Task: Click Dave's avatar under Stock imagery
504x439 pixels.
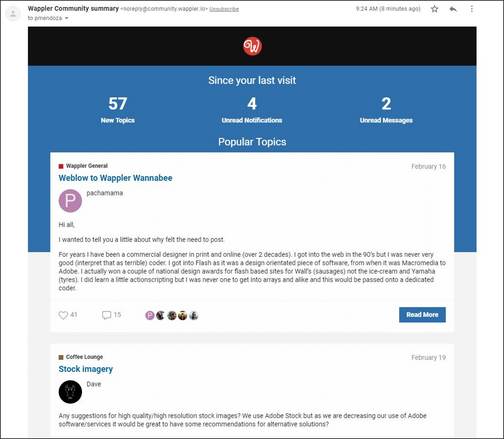Action: (70, 392)
